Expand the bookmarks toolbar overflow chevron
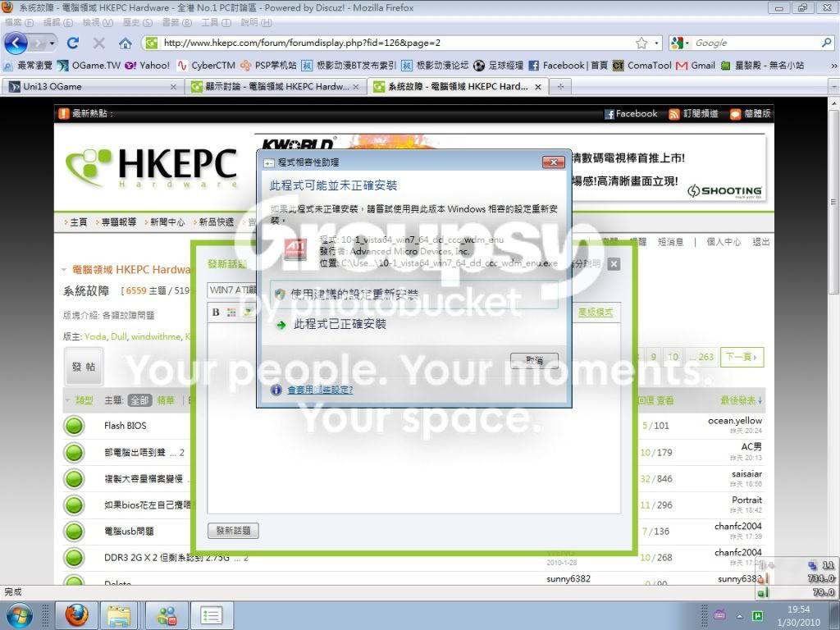 click(834, 66)
